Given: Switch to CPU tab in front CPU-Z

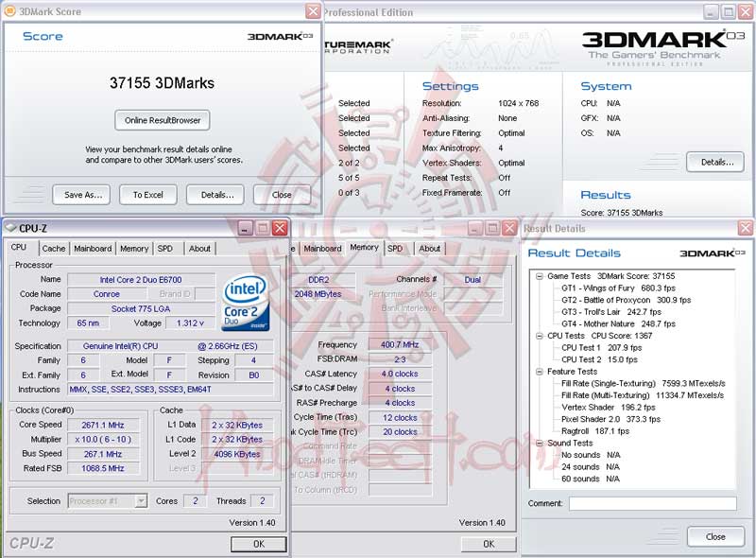Looking at the screenshot, I should [x=19, y=247].
